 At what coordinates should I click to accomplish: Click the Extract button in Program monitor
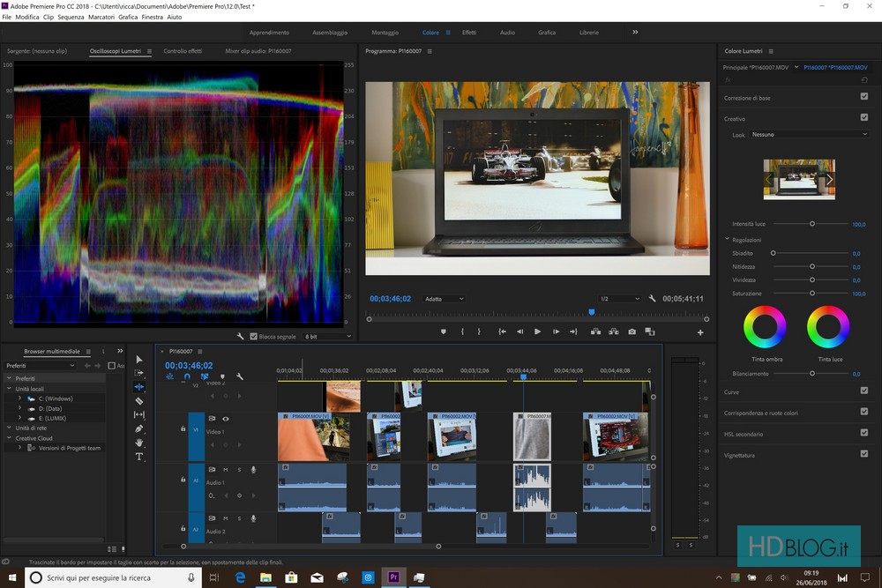[614, 331]
